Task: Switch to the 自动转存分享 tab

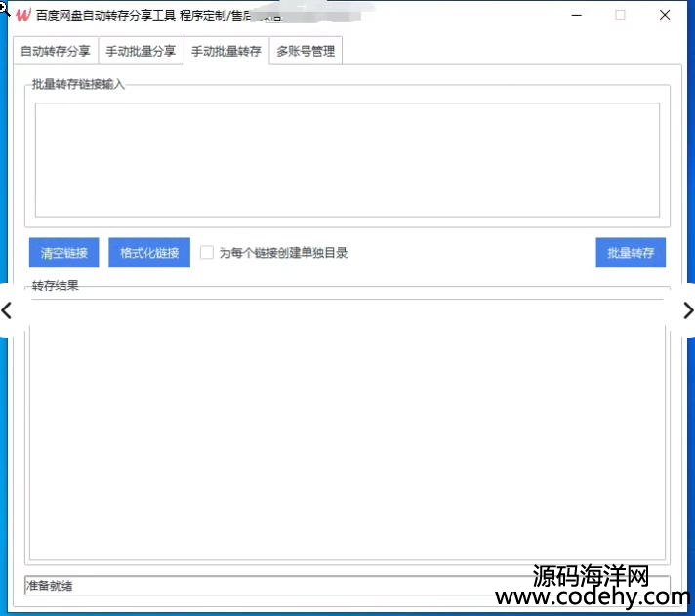Action: pos(56,52)
